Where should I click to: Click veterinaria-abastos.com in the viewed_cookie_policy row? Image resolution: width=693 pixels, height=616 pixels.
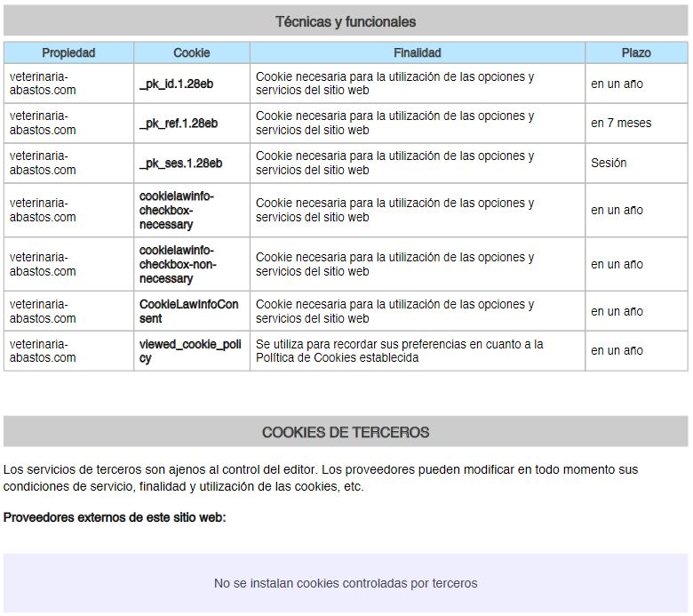43,351
